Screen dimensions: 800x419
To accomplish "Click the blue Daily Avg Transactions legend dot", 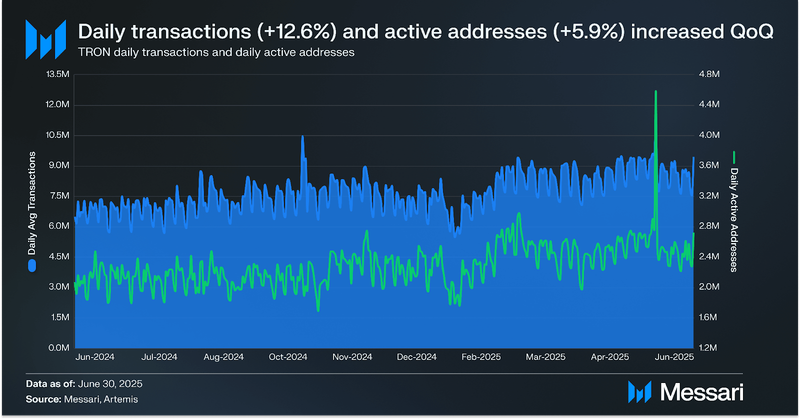I will pyautogui.click(x=32, y=265).
